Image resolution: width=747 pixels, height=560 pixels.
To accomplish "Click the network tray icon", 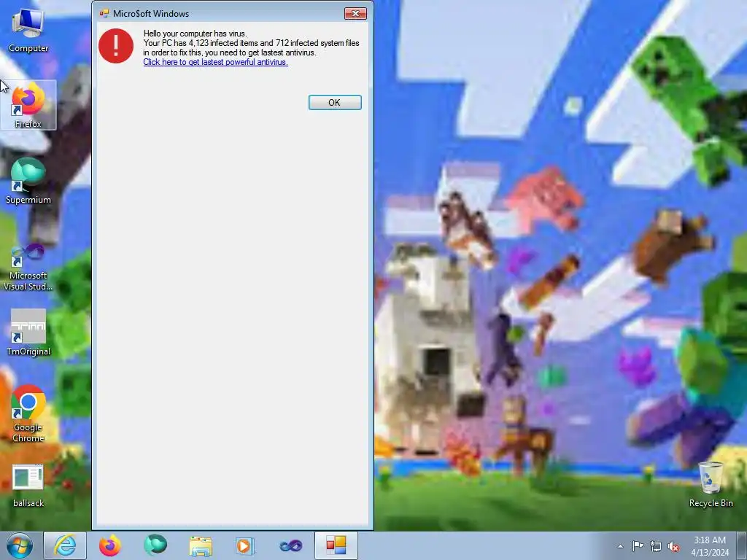I will pos(656,547).
